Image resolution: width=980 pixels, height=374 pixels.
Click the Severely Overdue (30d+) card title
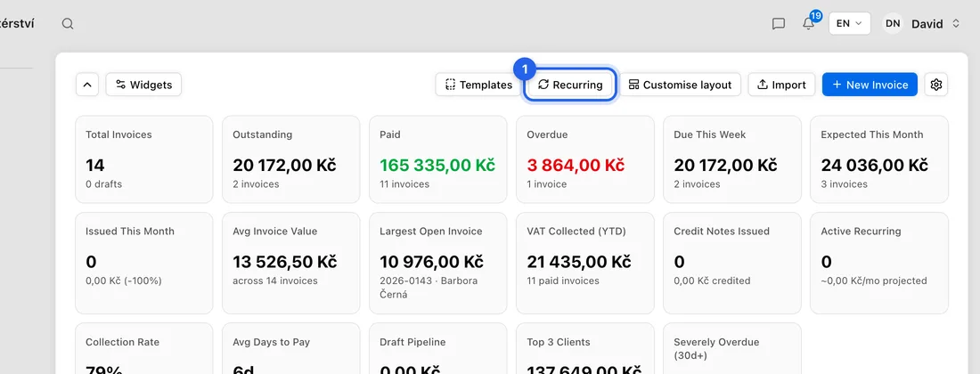click(x=716, y=348)
